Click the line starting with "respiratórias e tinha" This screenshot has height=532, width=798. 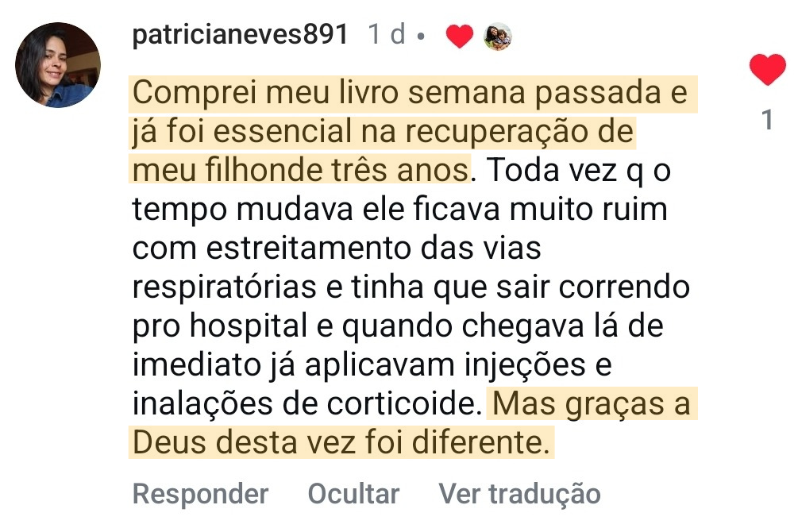[x=411, y=287]
